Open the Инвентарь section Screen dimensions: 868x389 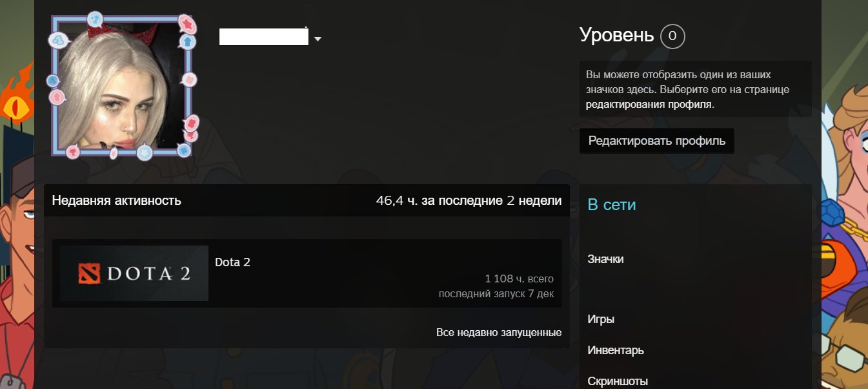tap(615, 350)
